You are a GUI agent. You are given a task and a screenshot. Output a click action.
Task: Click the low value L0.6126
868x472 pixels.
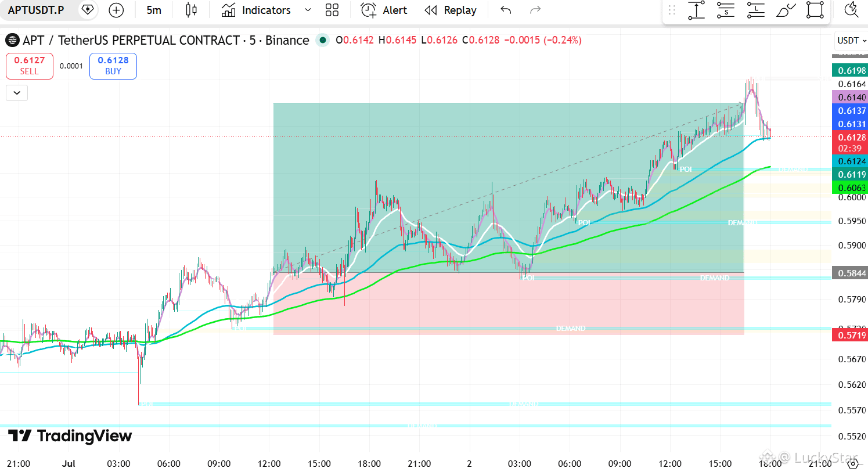[x=439, y=40]
